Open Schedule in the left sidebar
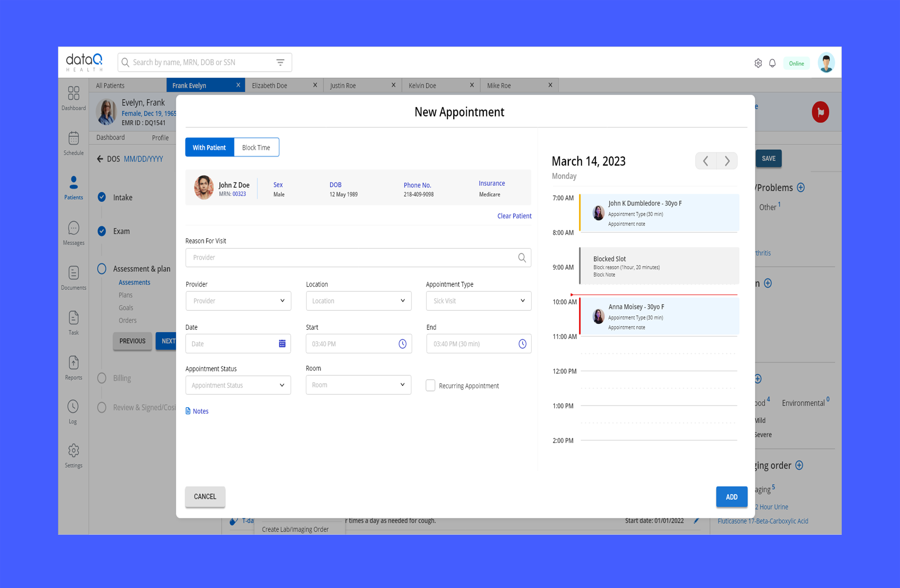The image size is (900, 588). tap(73, 143)
